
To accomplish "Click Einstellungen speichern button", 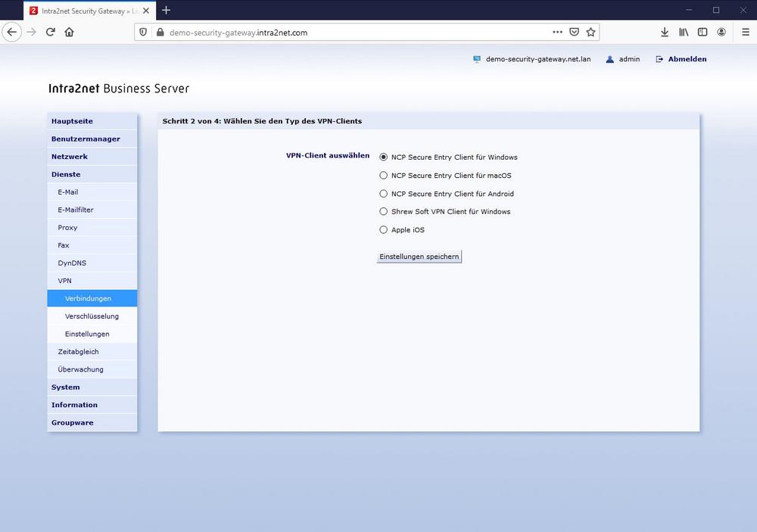I will [x=419, y=257].
